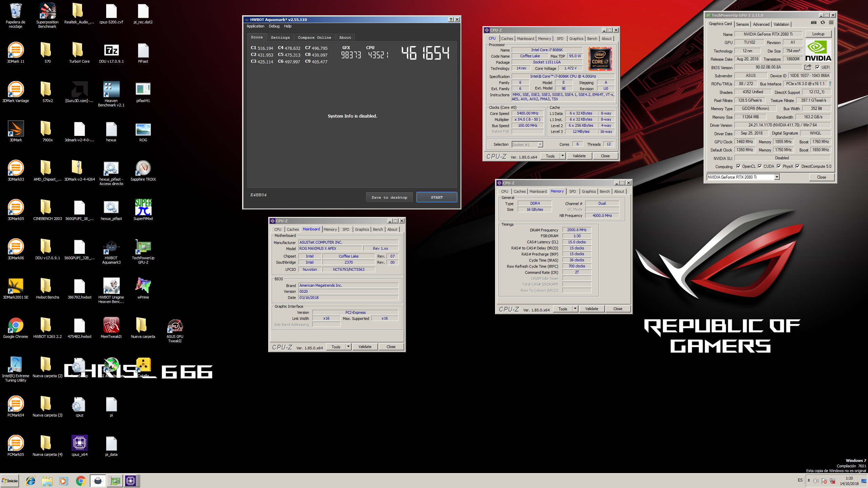Viewport: 868px width, 488px height.
Task: Select the wPrime desktop icon
Action: point(143,289)
